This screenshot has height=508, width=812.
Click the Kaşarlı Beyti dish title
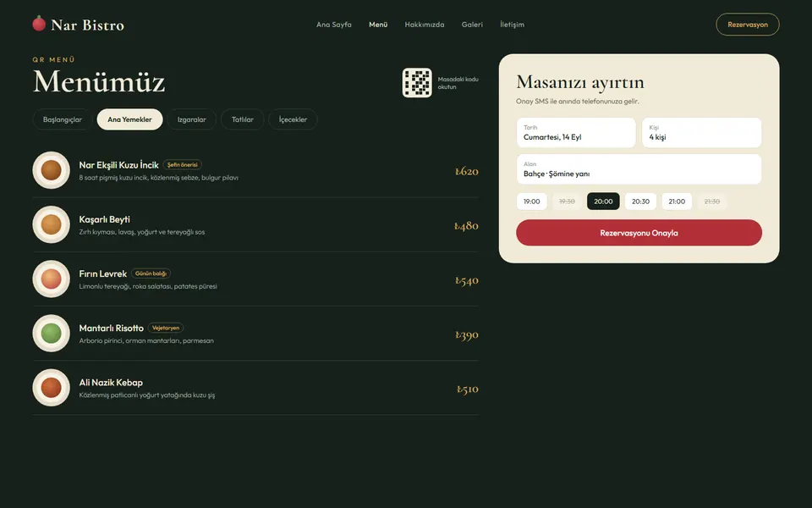click(x=105, y=219)
